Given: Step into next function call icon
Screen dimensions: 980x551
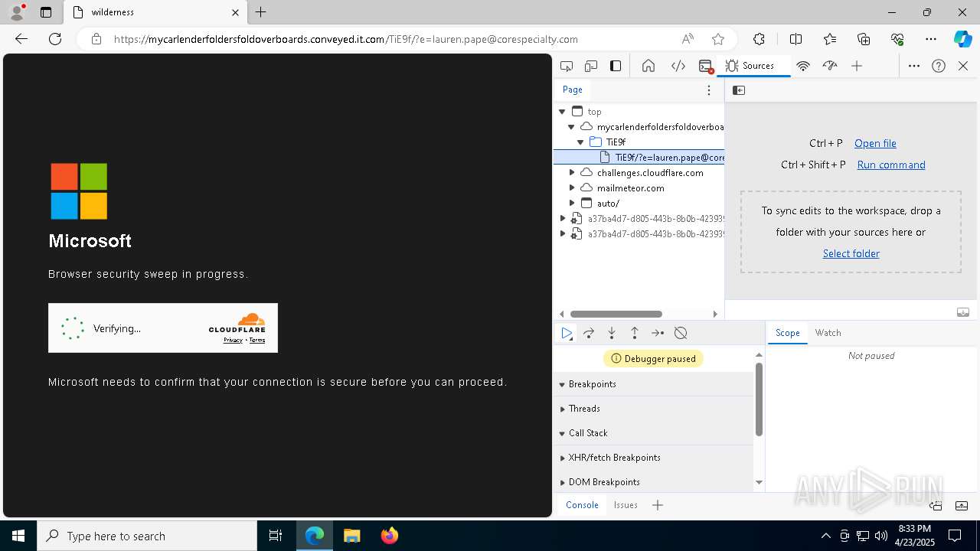Looking at the screenshot, I should [612, 333].
